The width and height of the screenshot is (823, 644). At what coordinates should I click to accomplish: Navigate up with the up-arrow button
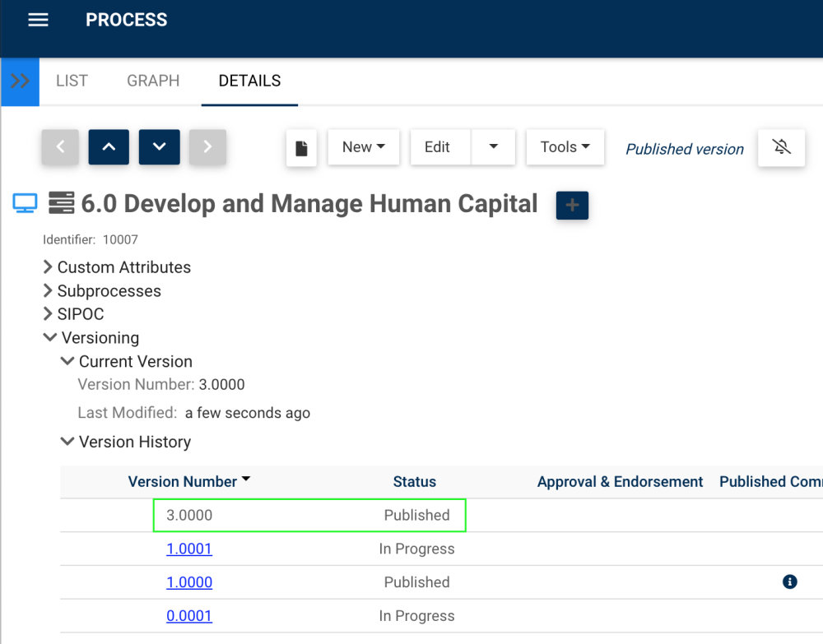pyautogui.click(x=109, y=147)
